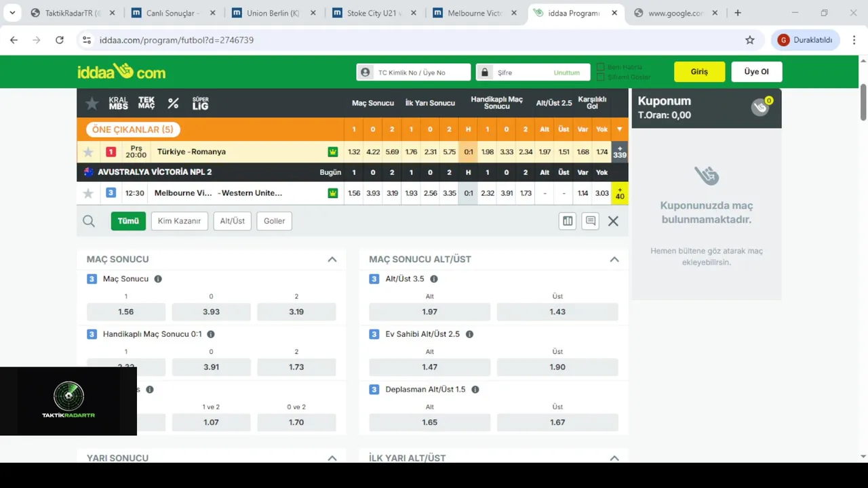View site information icon in address bar

coord(87,40)
